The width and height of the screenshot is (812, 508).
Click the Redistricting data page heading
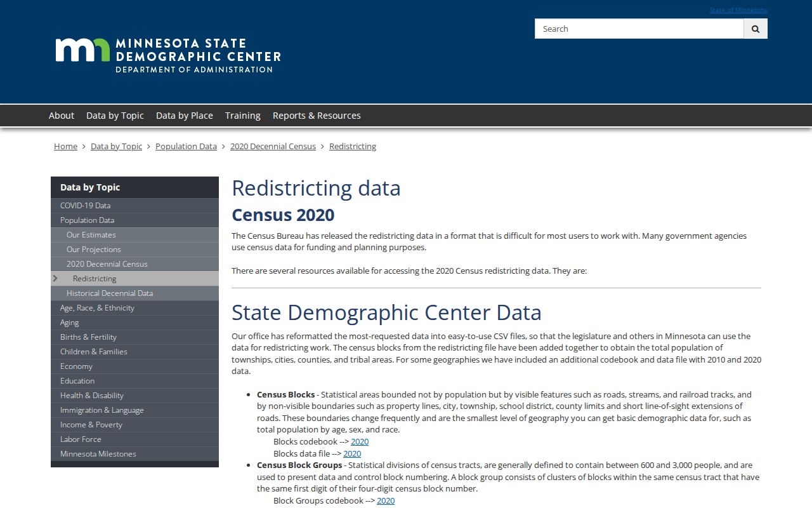tap(316, 188)
